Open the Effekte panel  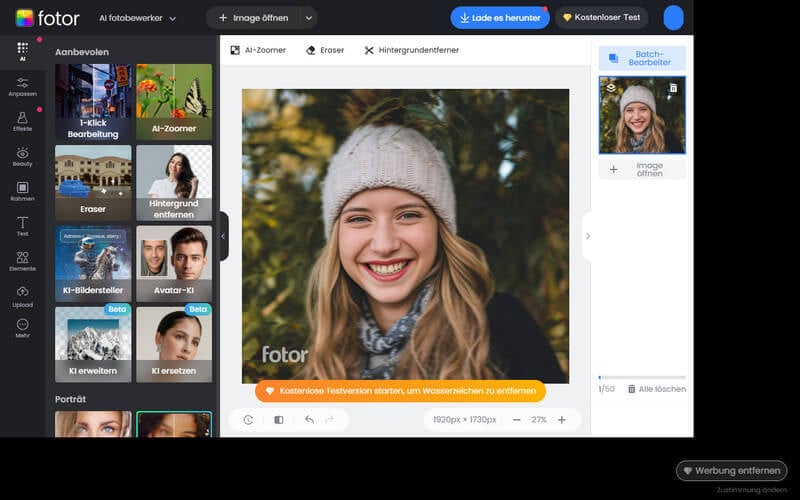pyautogui.click(x=22, y=122)
